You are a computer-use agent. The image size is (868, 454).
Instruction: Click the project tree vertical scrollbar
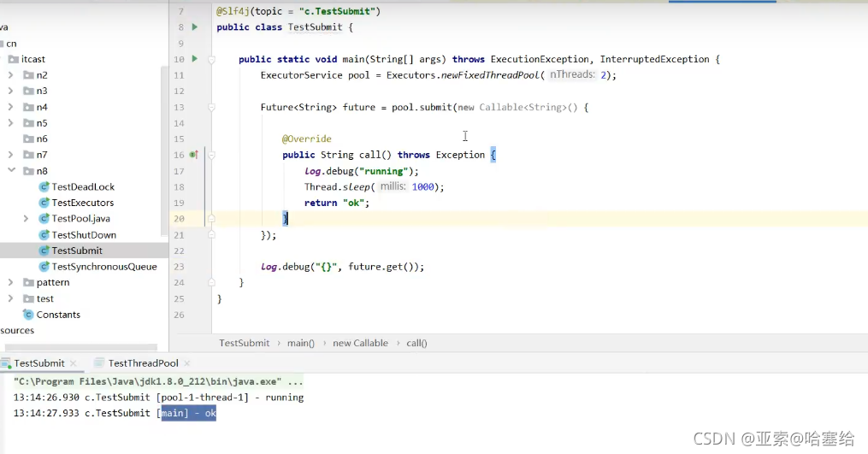click(164, 150)
